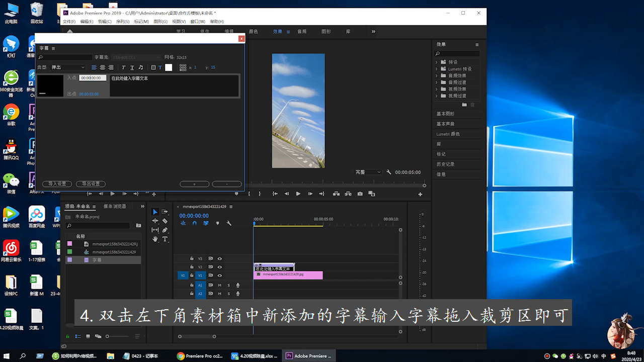Image resolution: width=644 pixels, height=362 pixels.
Task: Add caption with the plus button
Action: (194, 184)
